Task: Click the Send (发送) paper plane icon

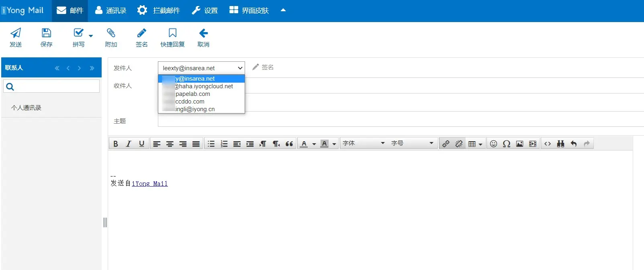Action: (16, 33)
